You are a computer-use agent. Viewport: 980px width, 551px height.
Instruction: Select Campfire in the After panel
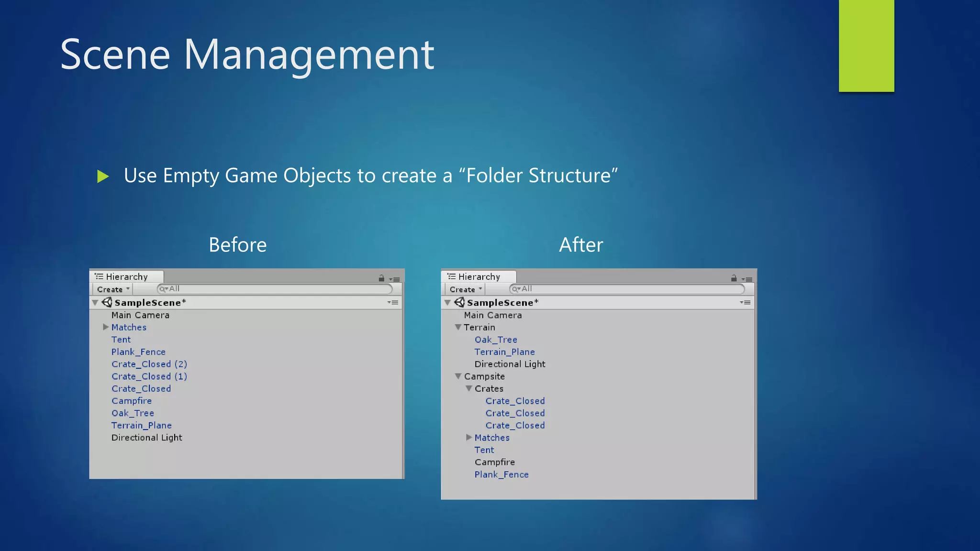click(495, 462)
